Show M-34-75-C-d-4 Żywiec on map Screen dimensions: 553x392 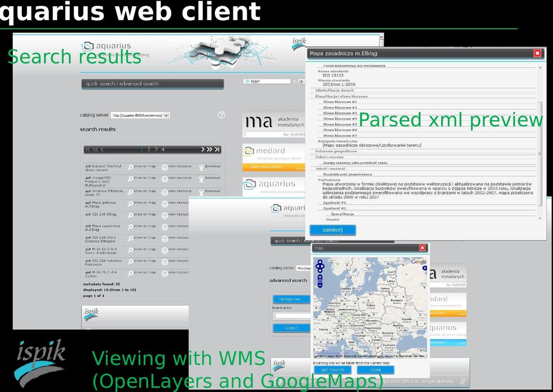(x=142, y=273)
